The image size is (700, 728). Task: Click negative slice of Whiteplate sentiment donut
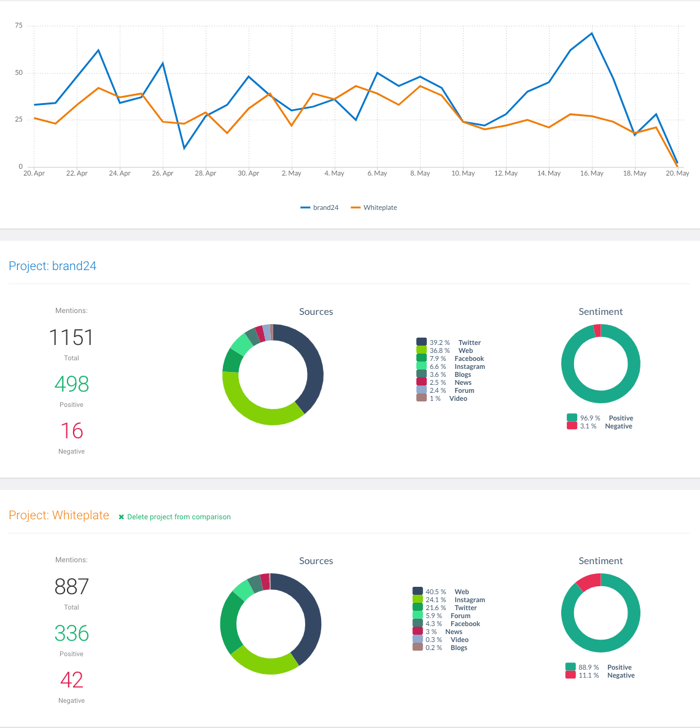click(590, 581)
